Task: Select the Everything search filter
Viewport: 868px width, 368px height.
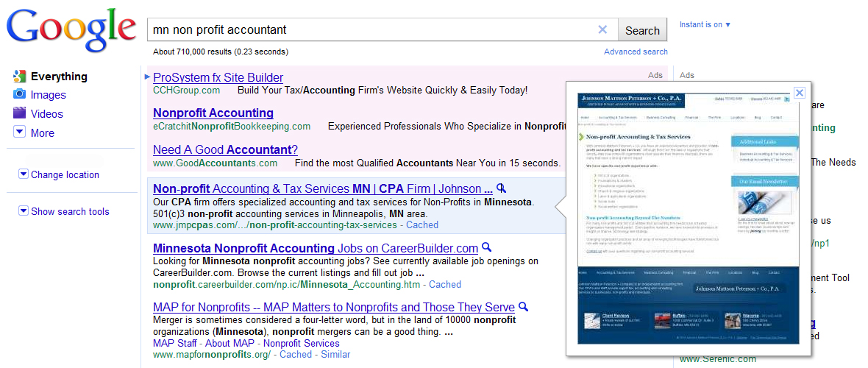Action: [x=59, y=77]
